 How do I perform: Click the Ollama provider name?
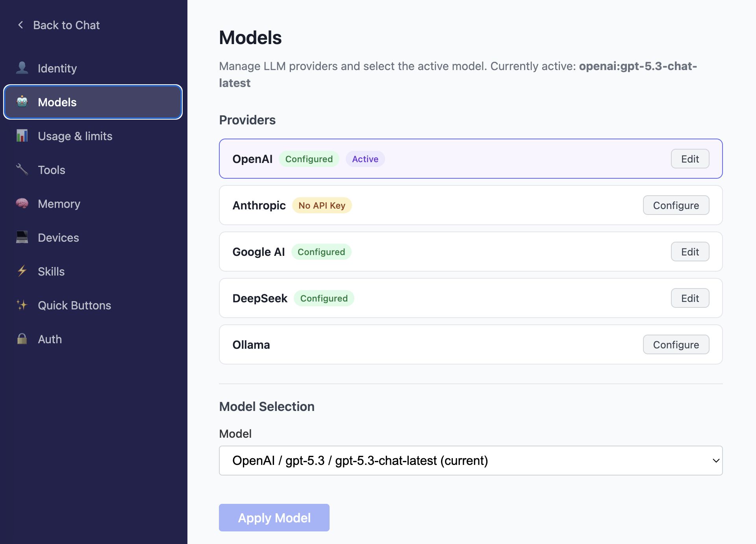pyautogui.click(x=251, y=345)
